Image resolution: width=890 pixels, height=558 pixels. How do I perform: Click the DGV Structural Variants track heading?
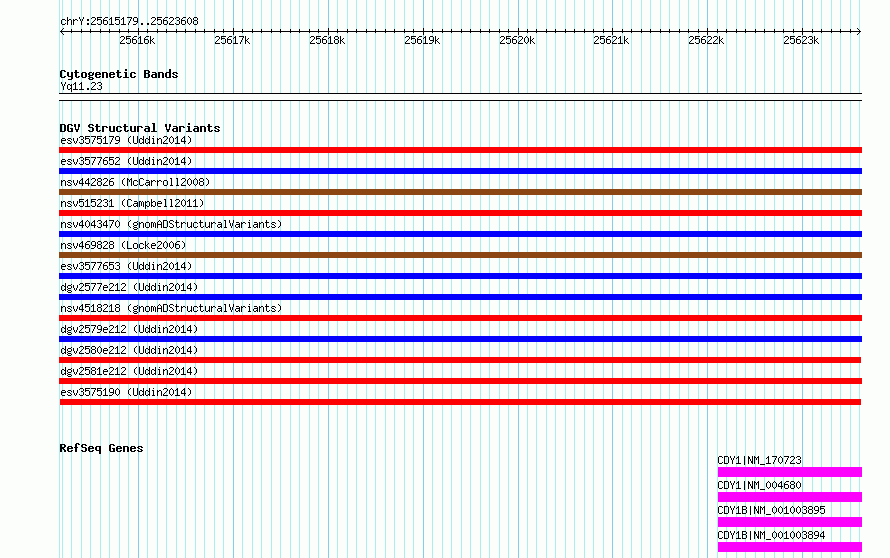click(140, 128)
